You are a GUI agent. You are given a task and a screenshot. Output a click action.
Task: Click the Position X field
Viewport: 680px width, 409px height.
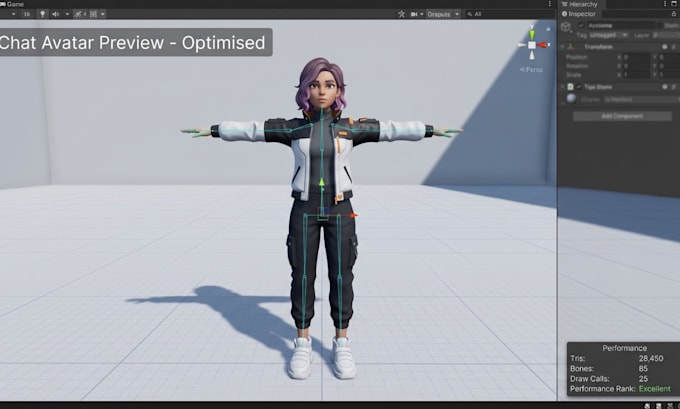point(636,57)
